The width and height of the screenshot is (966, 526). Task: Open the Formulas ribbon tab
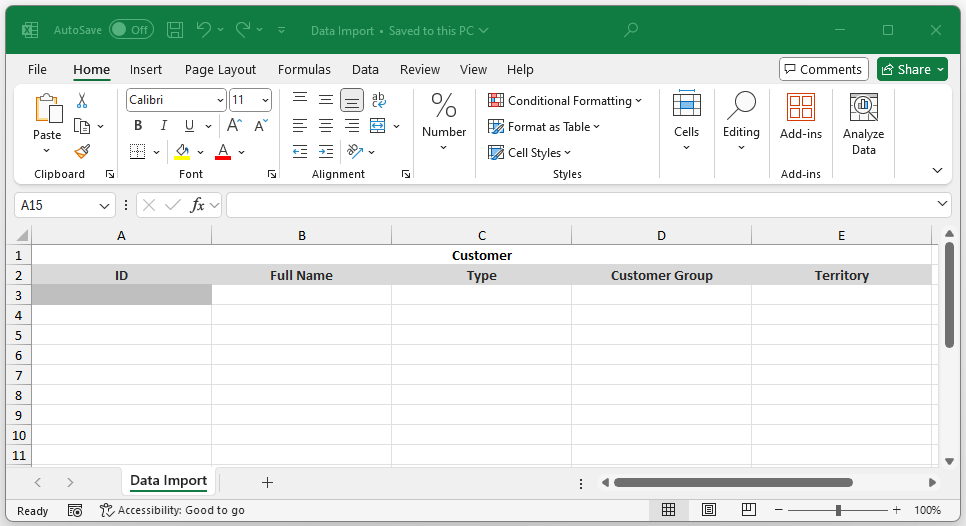click(304, 69)
